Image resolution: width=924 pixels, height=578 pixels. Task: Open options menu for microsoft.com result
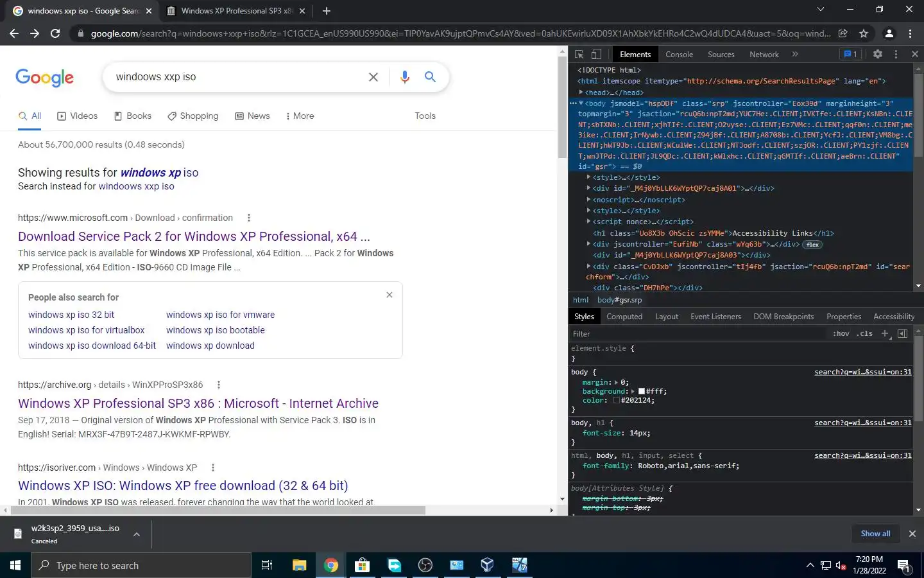(249, 218)
